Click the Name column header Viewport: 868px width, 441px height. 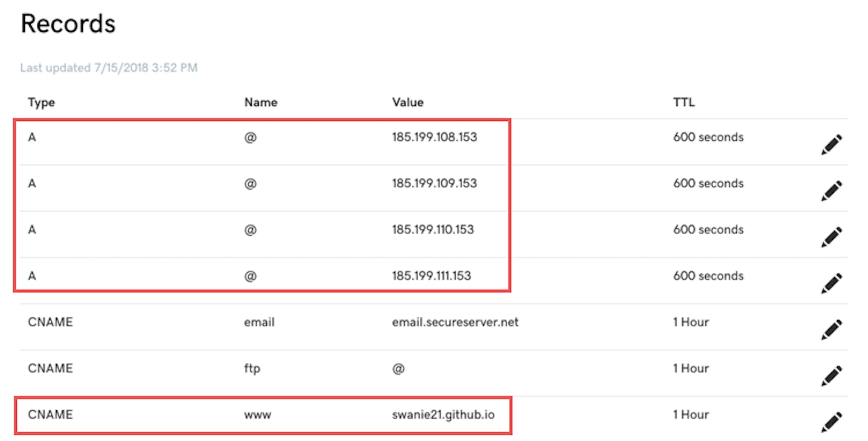coord(261,103)
